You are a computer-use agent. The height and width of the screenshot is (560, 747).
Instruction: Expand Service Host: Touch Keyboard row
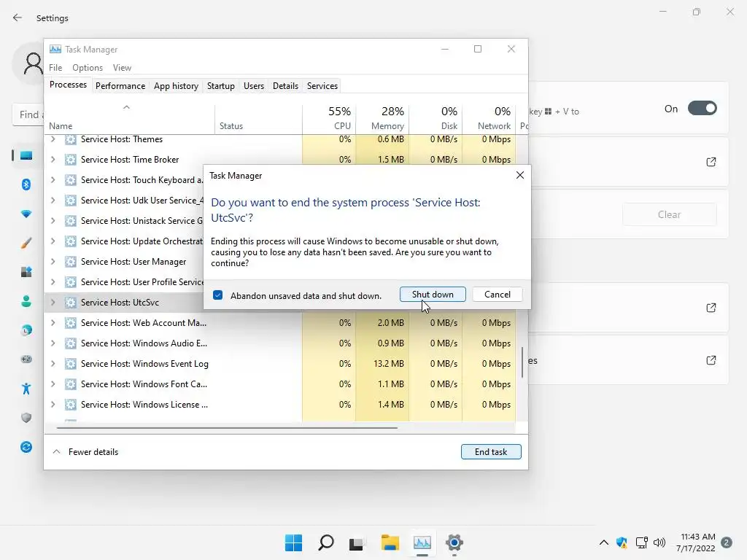pyautogui.click(x=53, y=180)
